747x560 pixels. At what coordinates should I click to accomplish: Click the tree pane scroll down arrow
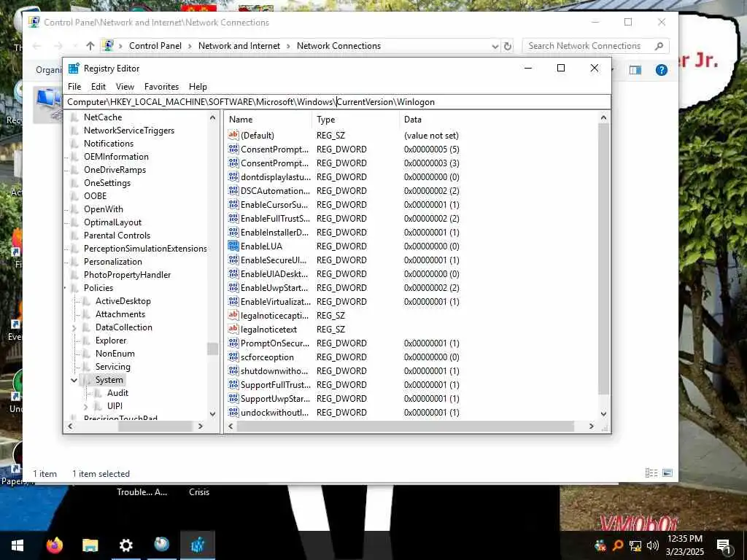tap(212, 414)
